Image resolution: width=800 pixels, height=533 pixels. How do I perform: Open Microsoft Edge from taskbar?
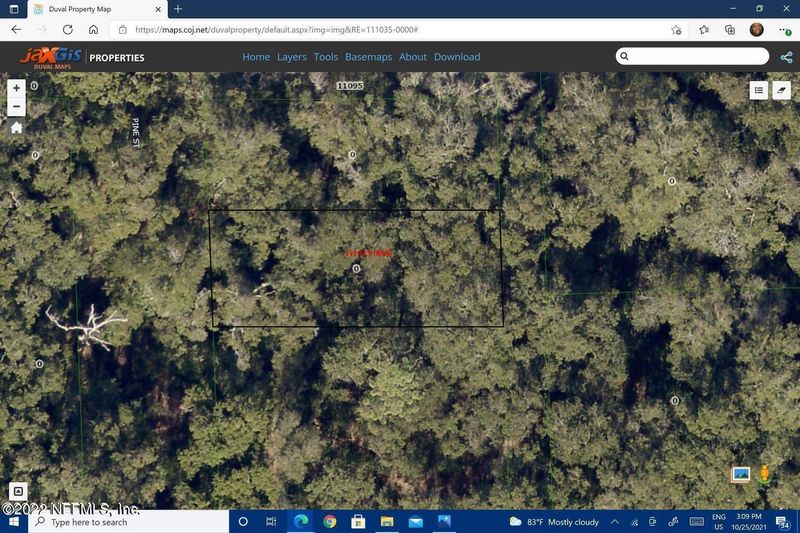(301, 521)
